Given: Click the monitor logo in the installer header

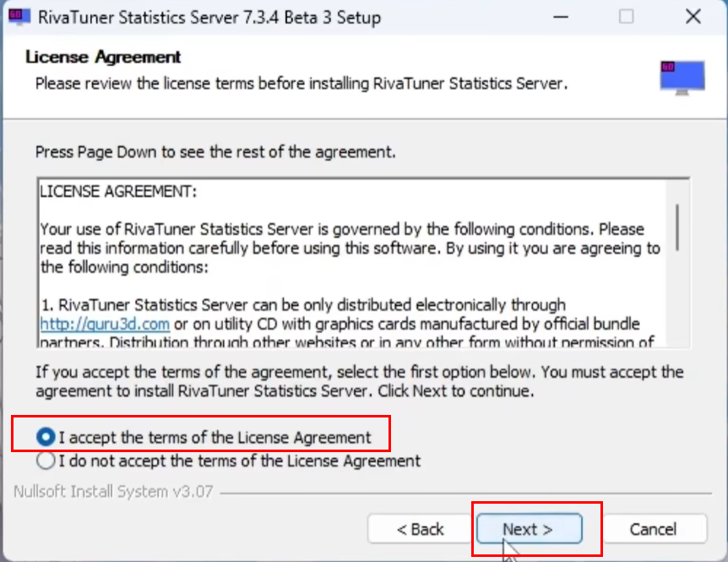Looking at the screenshot, I should point(682,77).
